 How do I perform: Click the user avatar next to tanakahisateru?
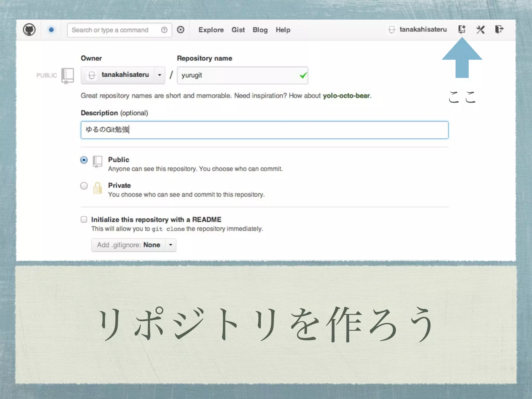click(x=392, y=30)
